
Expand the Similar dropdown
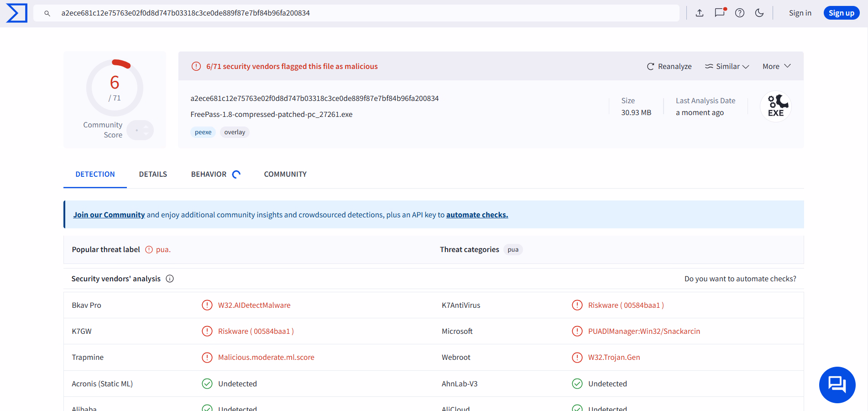[x=727, y=66]
